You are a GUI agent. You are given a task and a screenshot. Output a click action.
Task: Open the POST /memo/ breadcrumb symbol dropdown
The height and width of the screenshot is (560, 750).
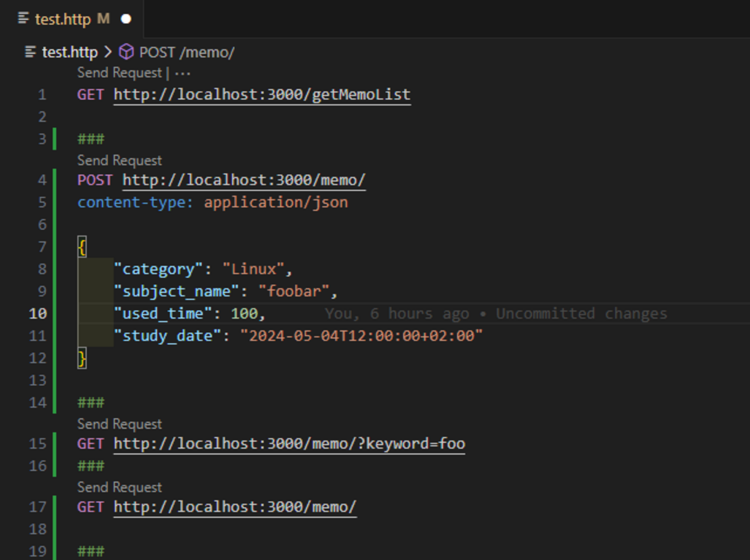pos(186,52)
